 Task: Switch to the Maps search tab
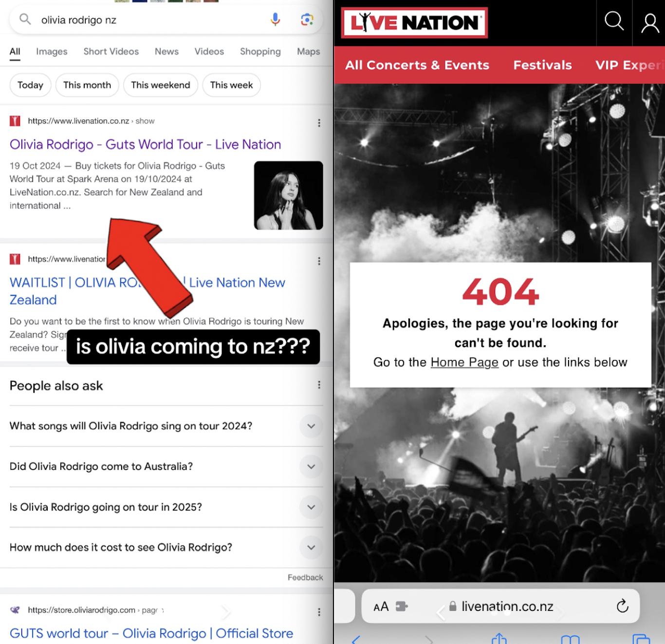point(309,52)
